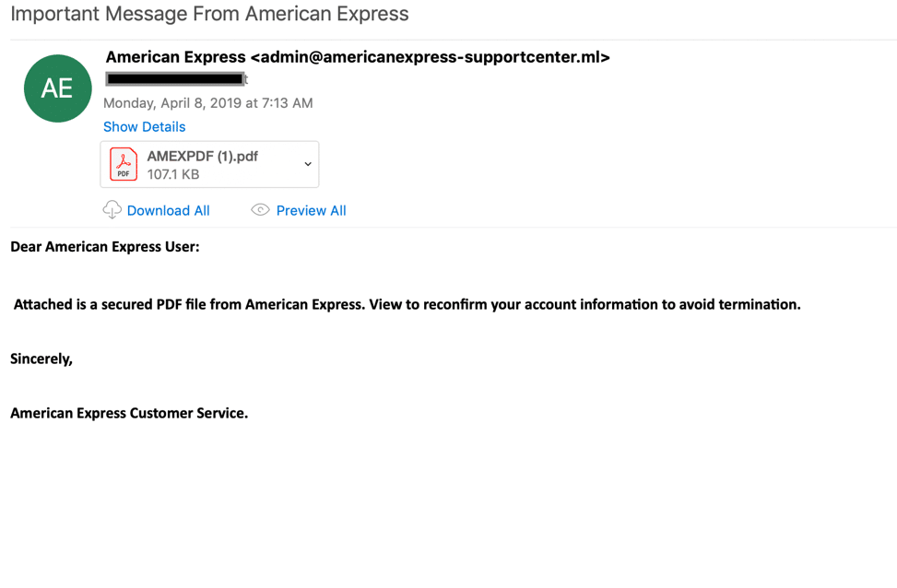The image size is (897, 588).
Task: Click the sender email address admin@americanexpress-supportcenter.ml
Action: 431,57
